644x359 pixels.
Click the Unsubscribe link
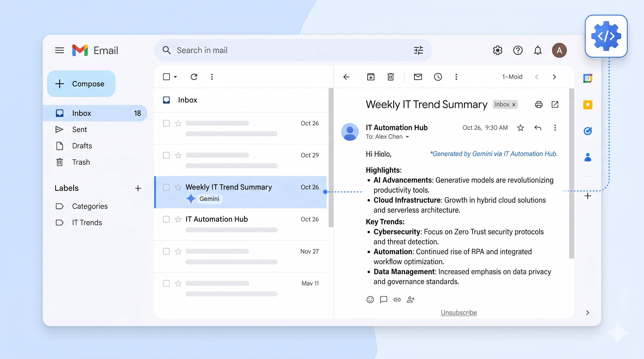click(x=459, y=312)
